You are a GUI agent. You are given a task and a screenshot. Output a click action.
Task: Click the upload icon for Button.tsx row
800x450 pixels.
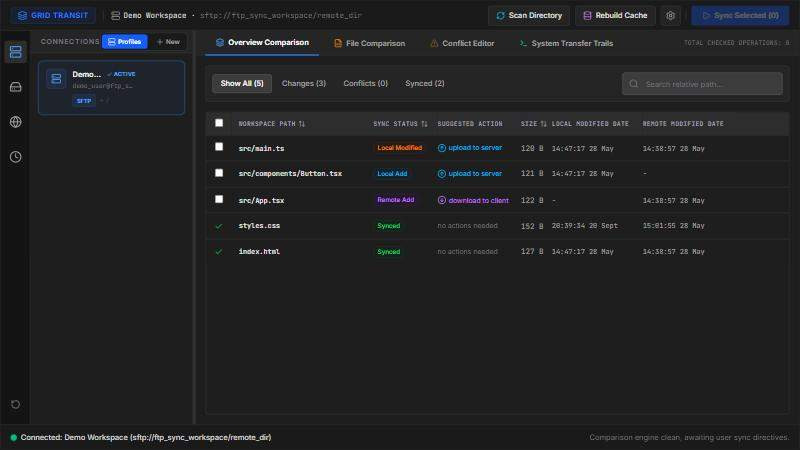[442, 174]
